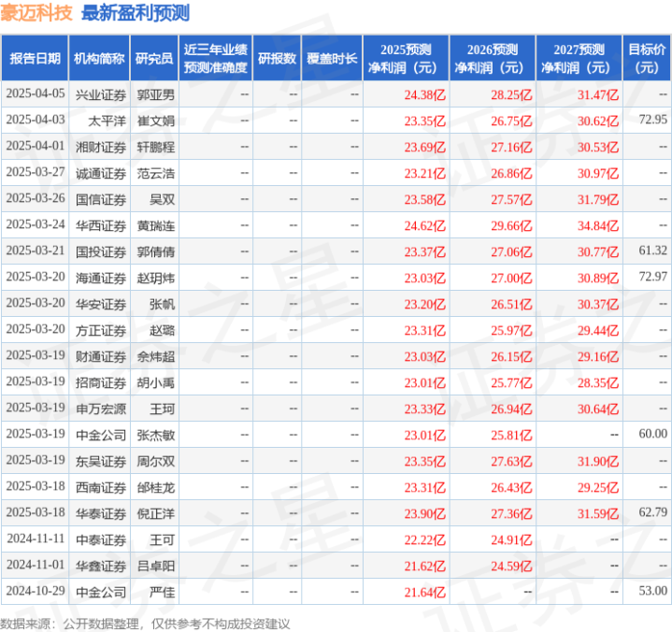672x632 pixels.
Task: Click the 豪迈科技 stock name in title
Action: 37,13
